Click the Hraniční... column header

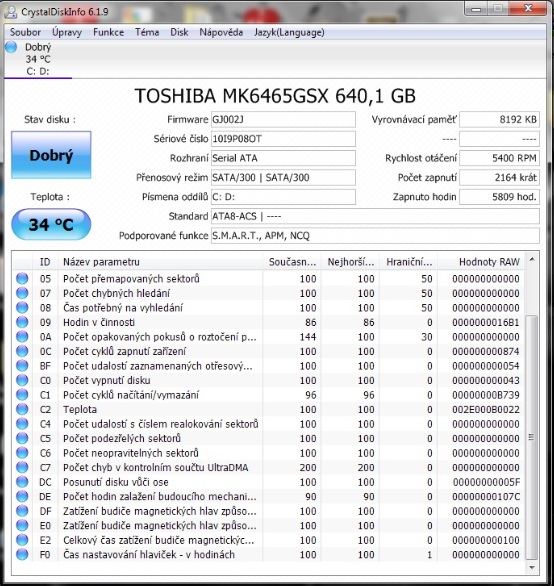[409, 262]
